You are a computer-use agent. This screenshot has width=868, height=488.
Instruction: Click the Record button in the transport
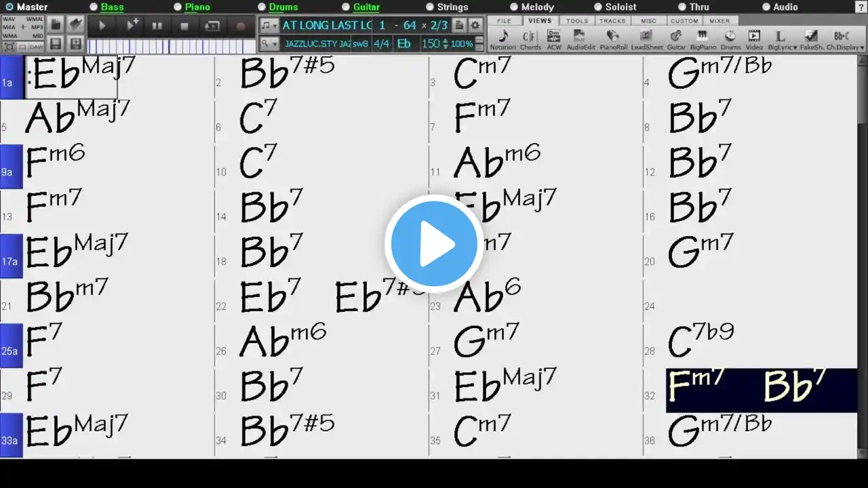240,26
